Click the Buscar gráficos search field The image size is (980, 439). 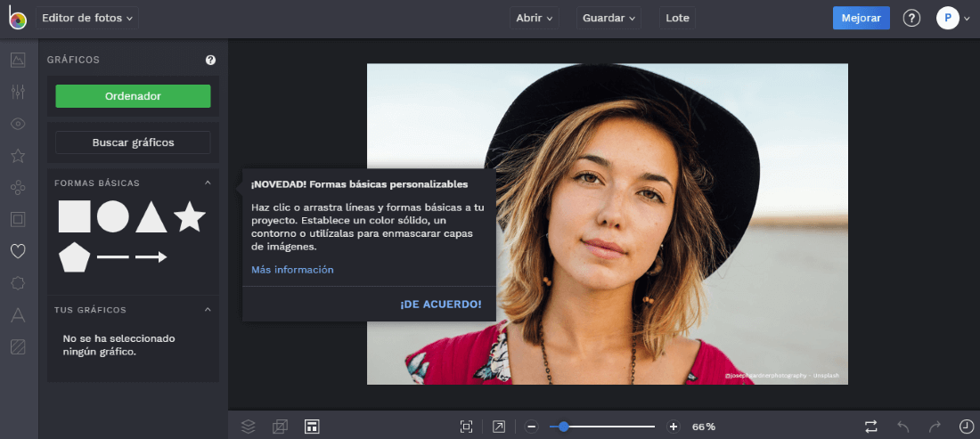[x=133, y=142]
